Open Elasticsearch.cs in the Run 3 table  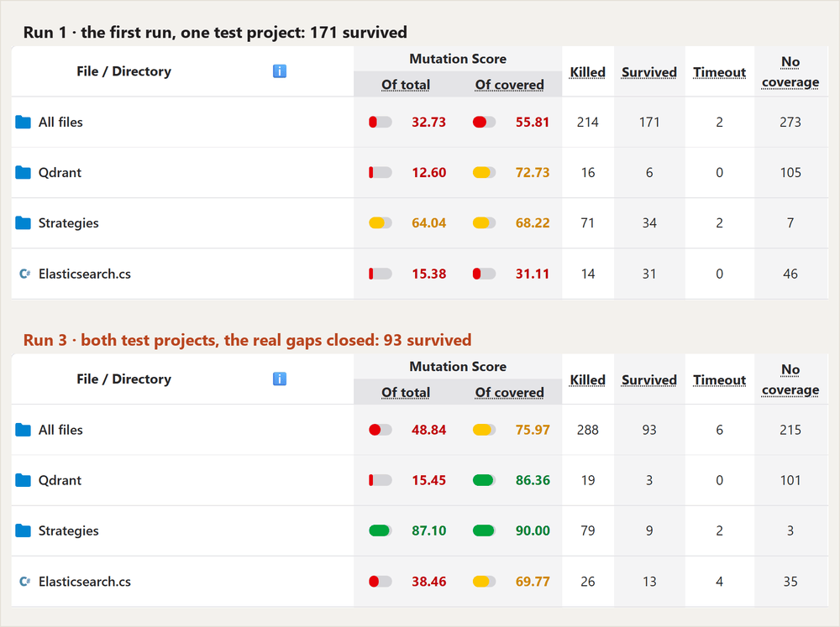(85, 582)
